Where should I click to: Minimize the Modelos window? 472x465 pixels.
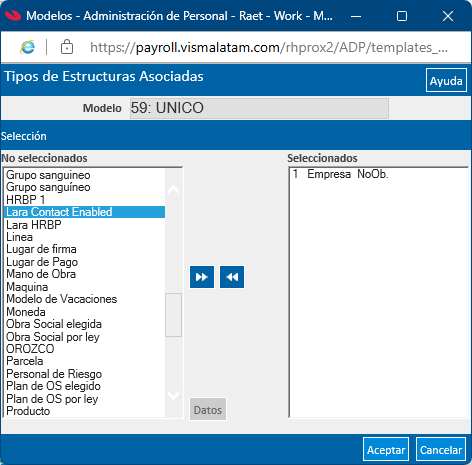356,16
